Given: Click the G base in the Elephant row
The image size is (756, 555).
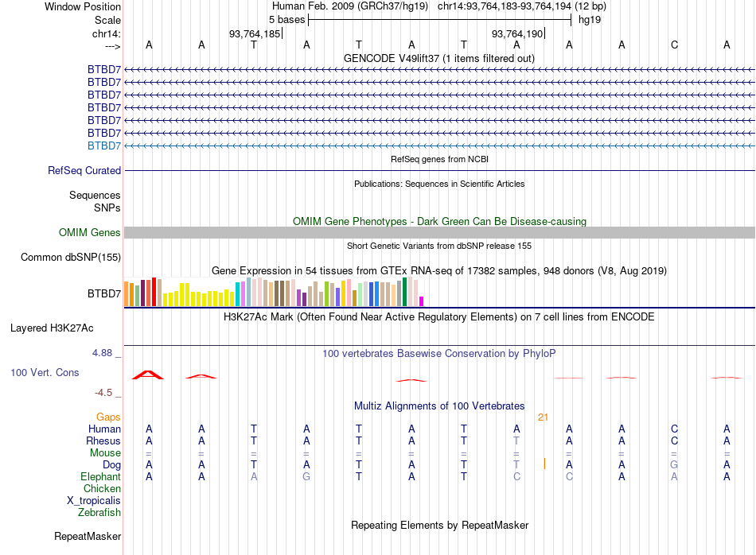Looking at the screenshot, I should [306, 476].
